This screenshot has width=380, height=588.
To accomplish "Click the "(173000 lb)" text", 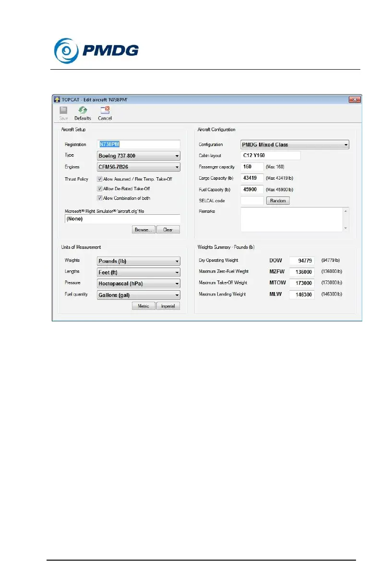I will click(331, 283).
